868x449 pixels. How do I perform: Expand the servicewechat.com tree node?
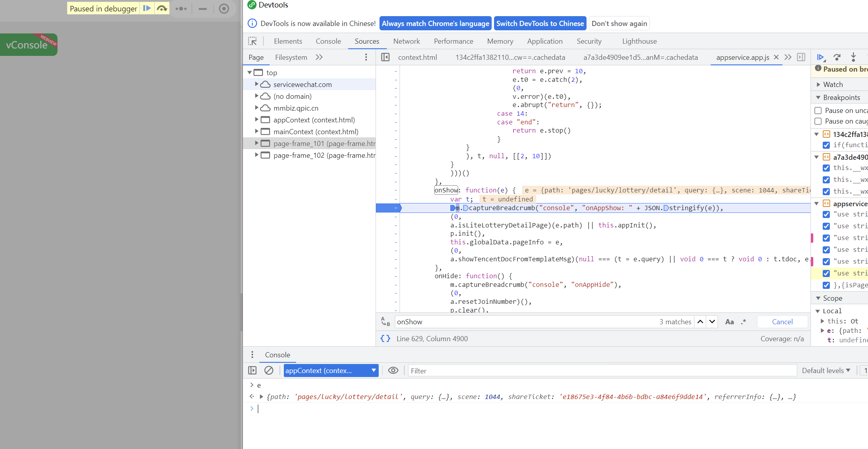[257, 84]
